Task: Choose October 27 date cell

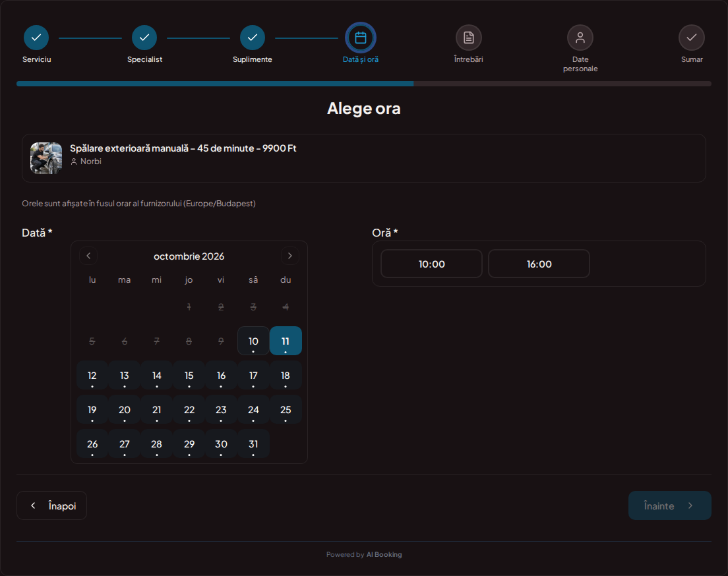Action: point(125,444)
